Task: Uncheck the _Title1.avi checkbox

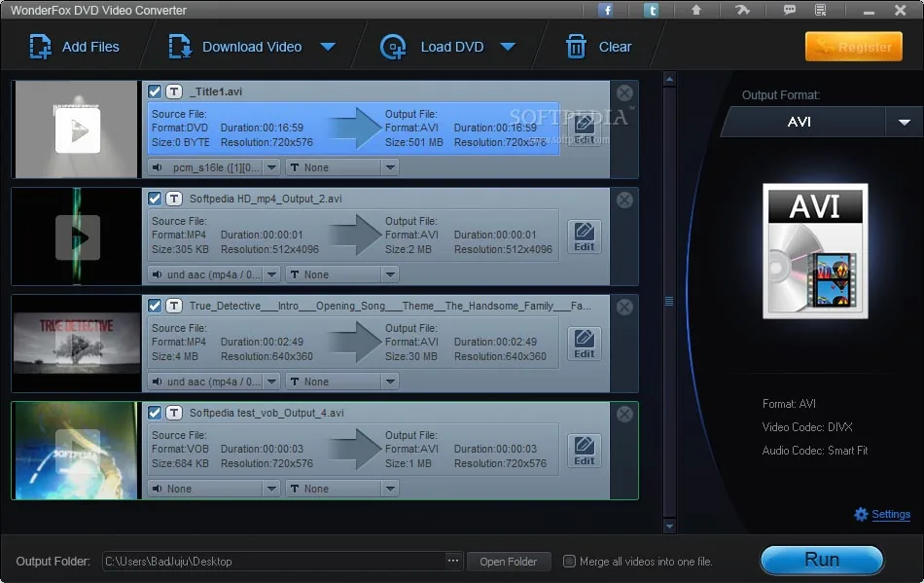Action: (155, 91)
